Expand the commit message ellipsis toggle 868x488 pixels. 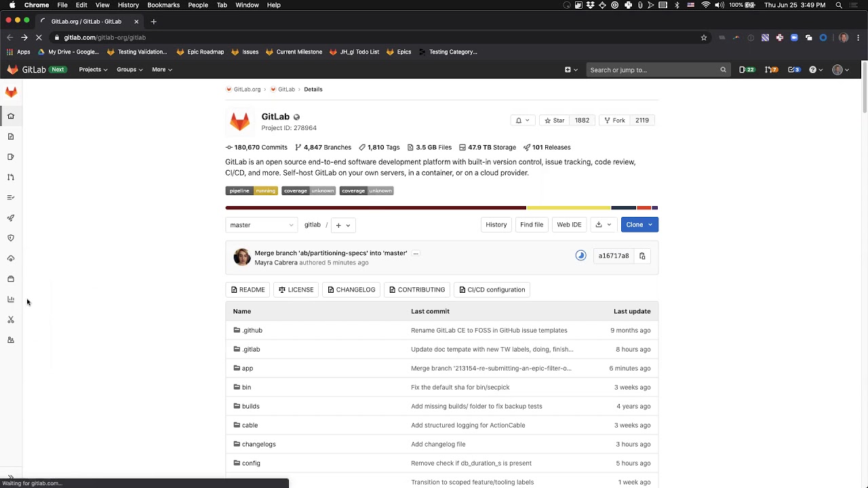[x=416, y=253]
